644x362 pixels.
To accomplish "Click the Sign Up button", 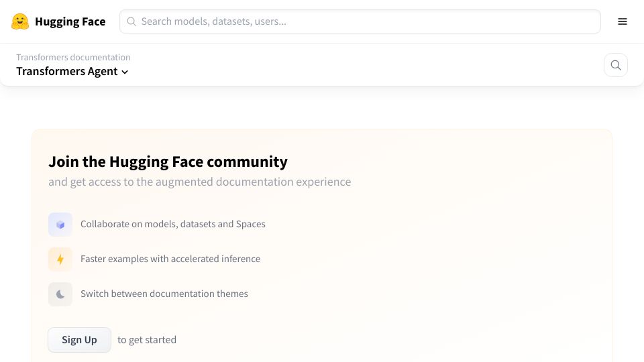I will [79, 340].
